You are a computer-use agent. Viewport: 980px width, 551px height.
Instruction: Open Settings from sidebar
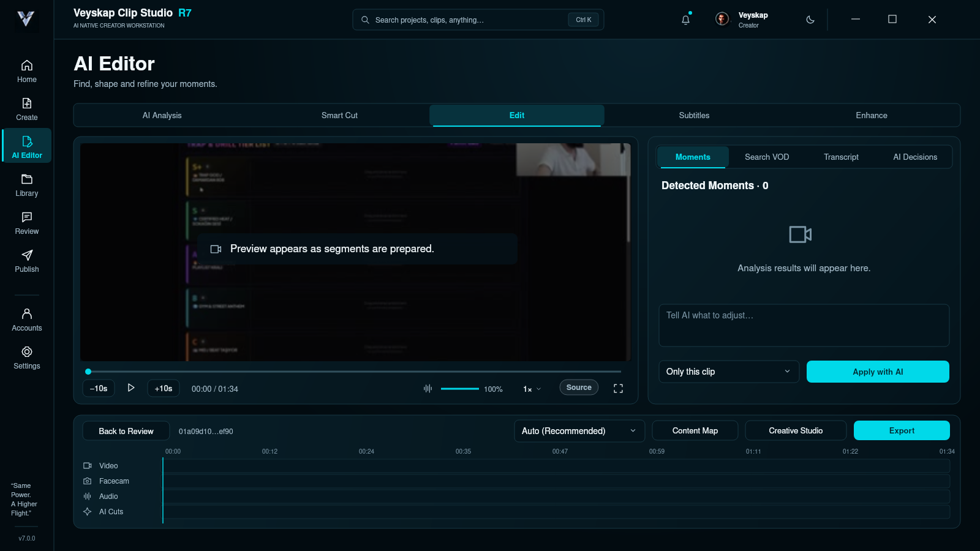click(x=27, y=358)
